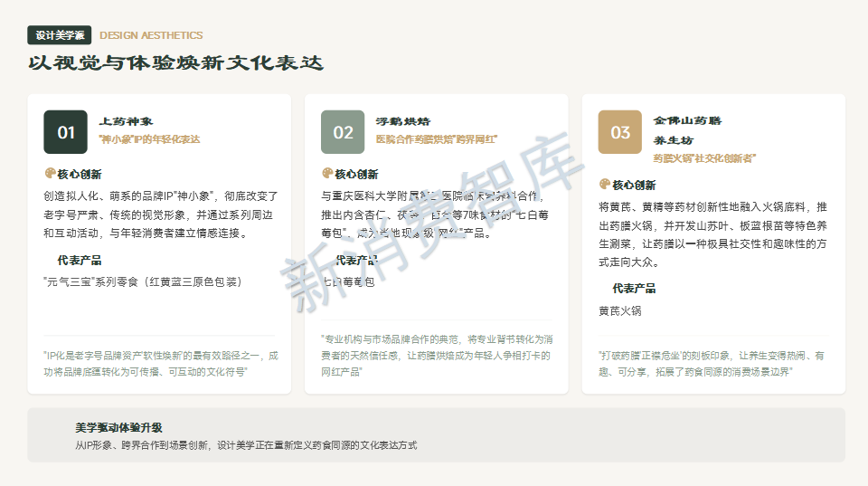This screenshot has height=486, width=868.
Task: Select the main title 以视觉与体验焕新文化表达
Action: tap(175, 63)
